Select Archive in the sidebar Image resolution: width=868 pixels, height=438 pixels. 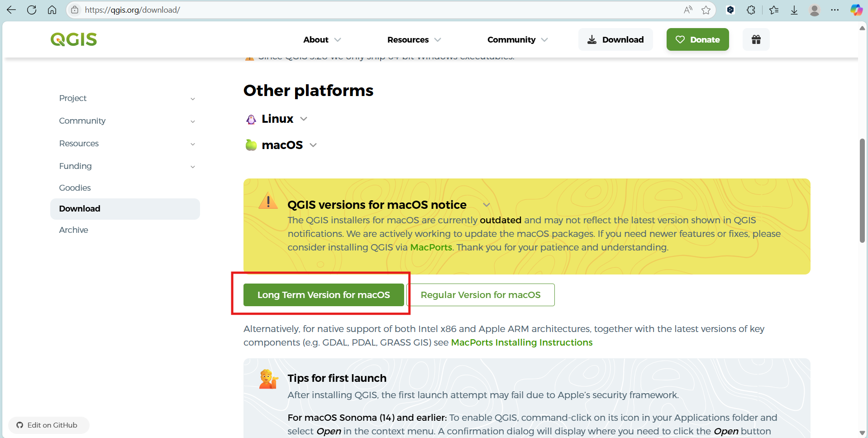(74, 230)
